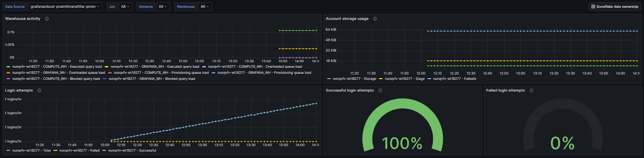The image size is (644, 158).
Task: Click info icon beside Account storage usage
Action: pyautogui.click(x=375, y=19)
